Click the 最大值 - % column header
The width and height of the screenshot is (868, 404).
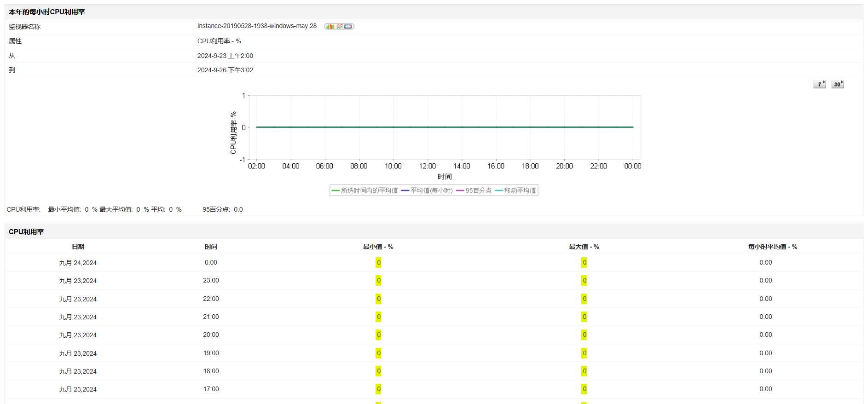click(584, 247)
